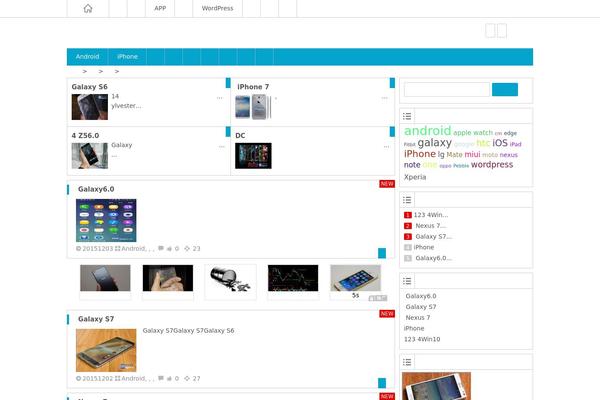Click the list icon above the tag cloud

click(x=407, y=116)
